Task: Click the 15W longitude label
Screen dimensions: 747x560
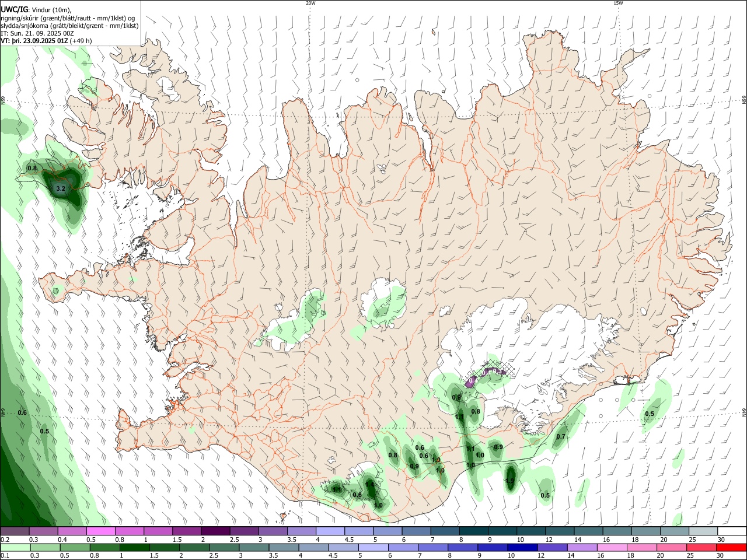Action: pyautogui.click(x=618, y=3)
